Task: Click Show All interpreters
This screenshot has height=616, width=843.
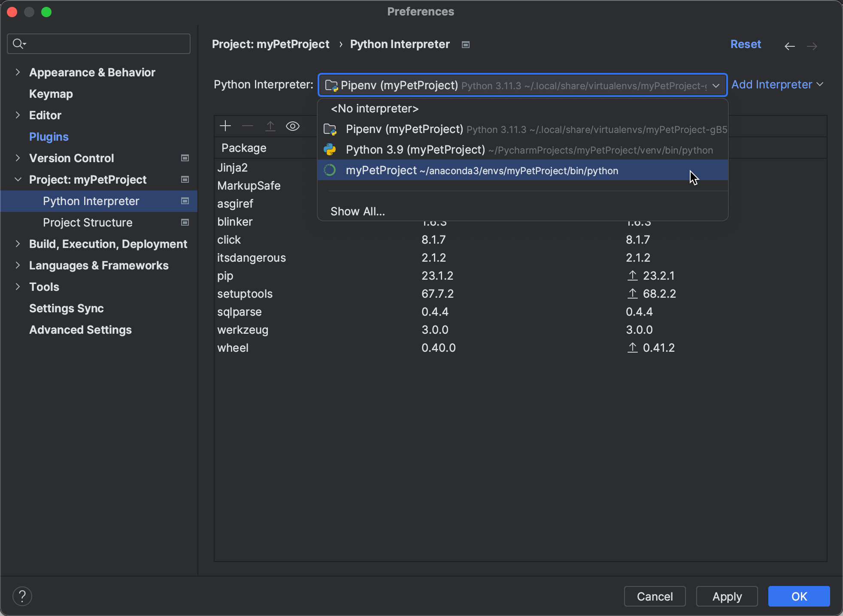Action: 357,211
